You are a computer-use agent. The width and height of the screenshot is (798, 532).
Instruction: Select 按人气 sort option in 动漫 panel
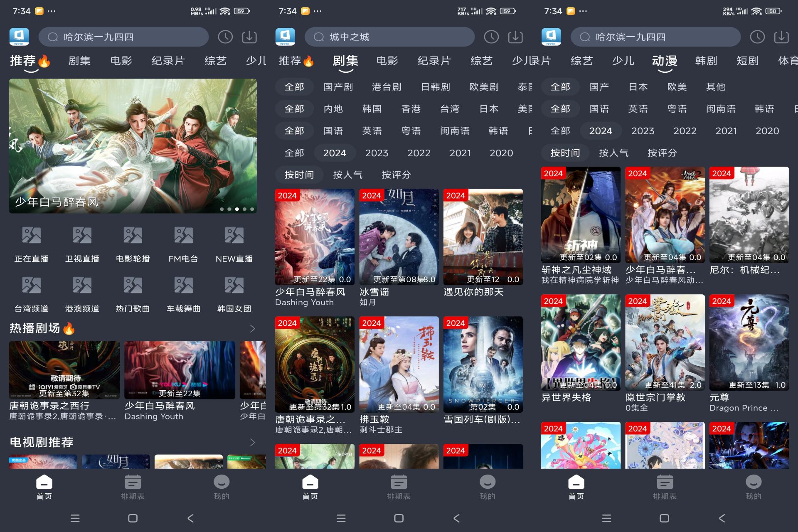(613, 153)
